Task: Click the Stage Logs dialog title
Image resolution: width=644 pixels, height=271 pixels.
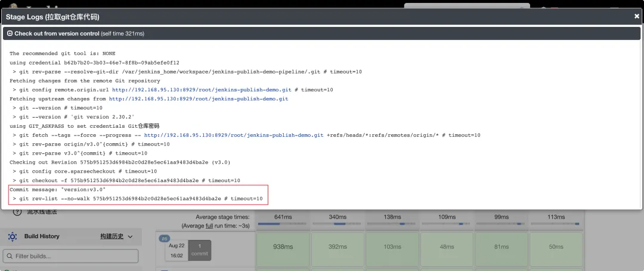Action: click(x=52, y=17)
